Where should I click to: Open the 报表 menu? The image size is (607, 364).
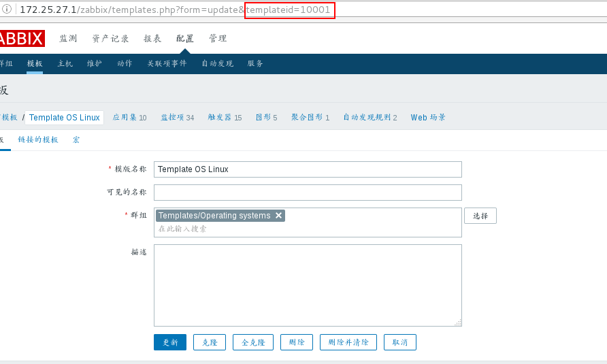152,38
